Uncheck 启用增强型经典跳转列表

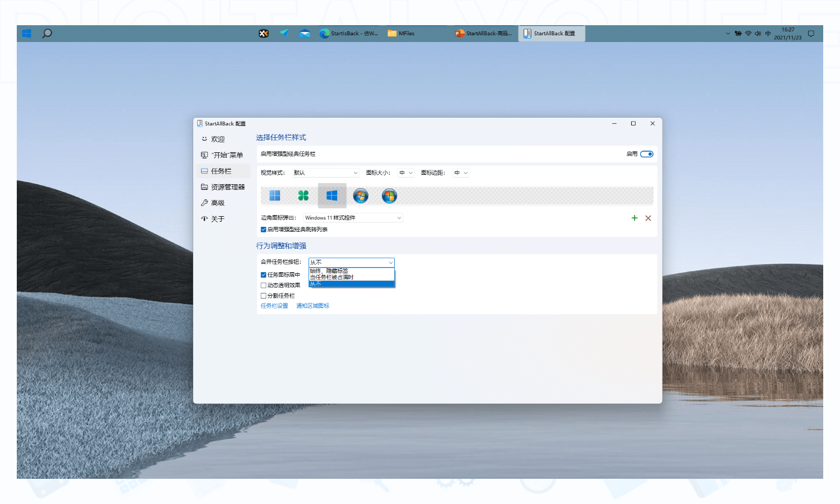point(263,229)
